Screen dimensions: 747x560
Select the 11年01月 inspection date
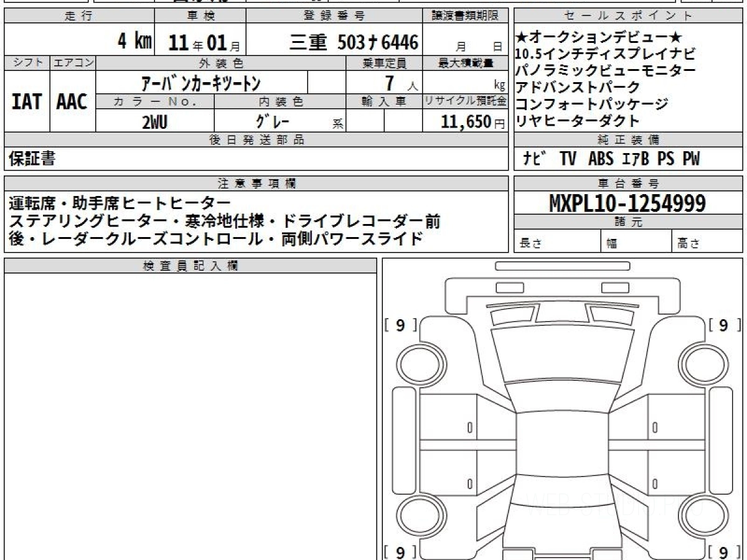[x=204, y=42]
